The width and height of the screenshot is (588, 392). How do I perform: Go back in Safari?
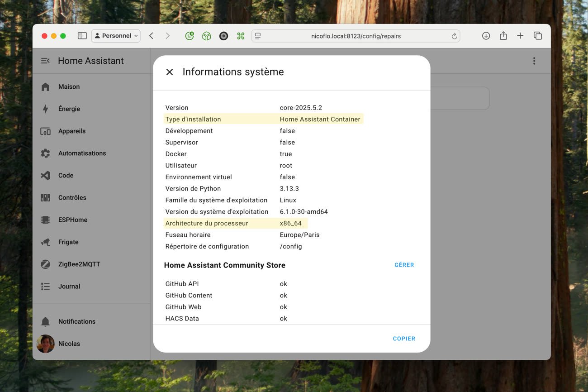(x=151, y=36)
